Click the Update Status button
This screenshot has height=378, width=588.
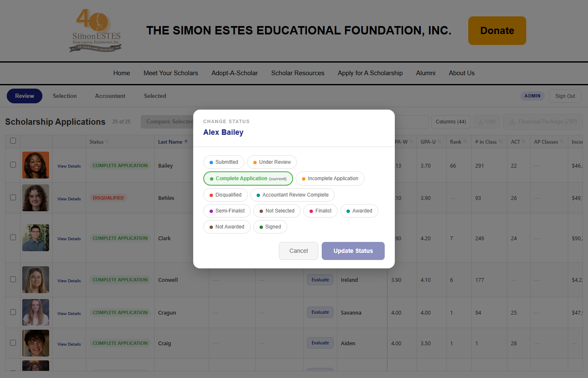353,251
